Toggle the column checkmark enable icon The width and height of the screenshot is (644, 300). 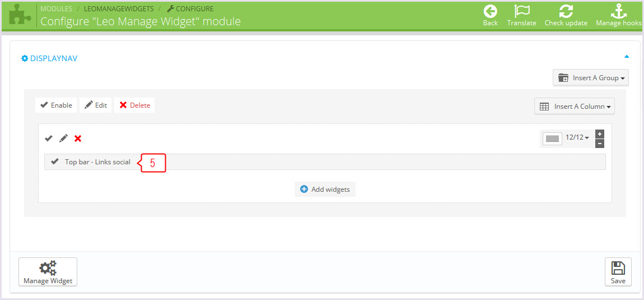point(49,139)
